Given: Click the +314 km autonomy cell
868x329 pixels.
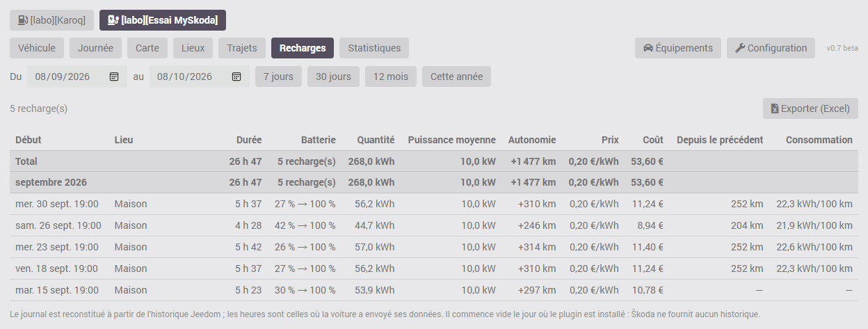Looking at the screenshot, I should point(537,247).
